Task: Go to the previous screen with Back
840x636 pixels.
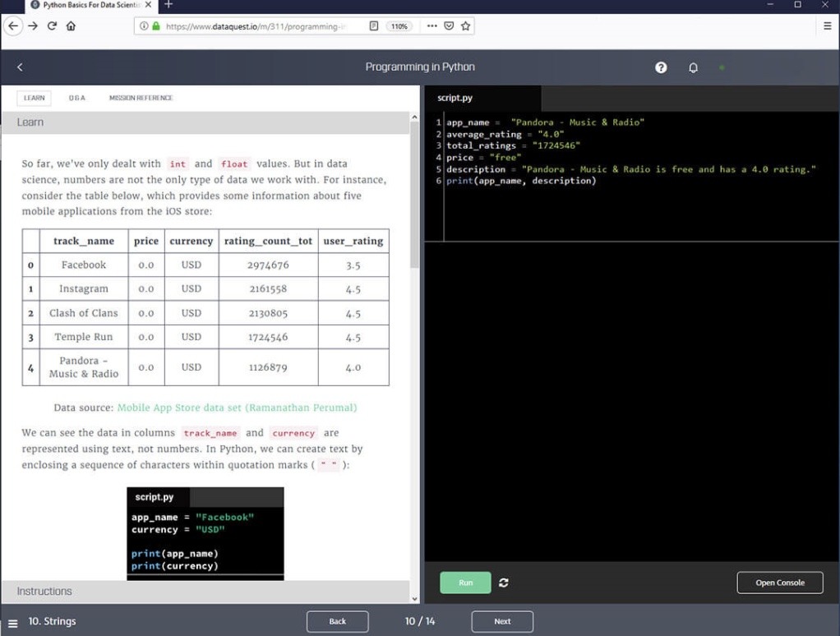Action: coord(338,621)
